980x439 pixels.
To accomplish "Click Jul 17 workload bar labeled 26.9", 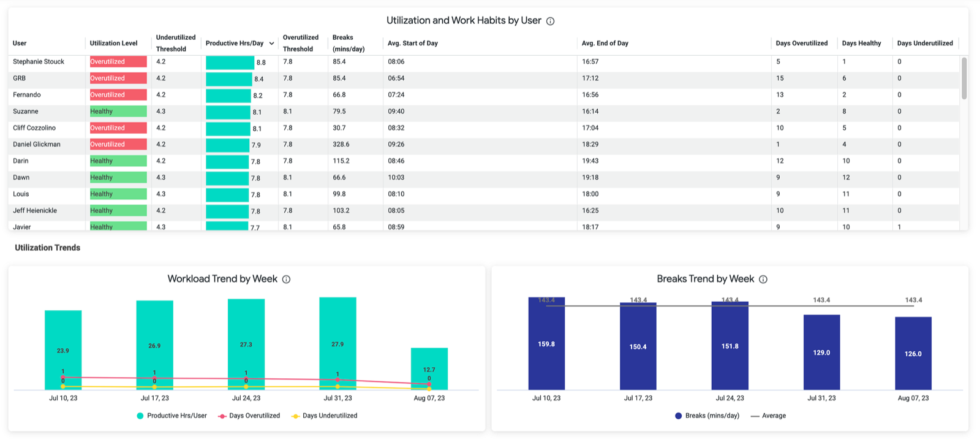I will click(154, 345).
